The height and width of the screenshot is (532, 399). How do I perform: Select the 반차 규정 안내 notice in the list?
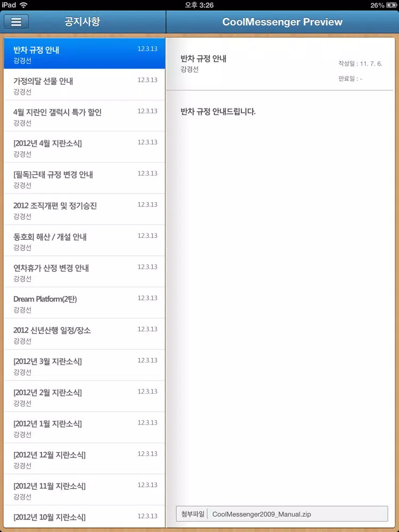[85, 53]
